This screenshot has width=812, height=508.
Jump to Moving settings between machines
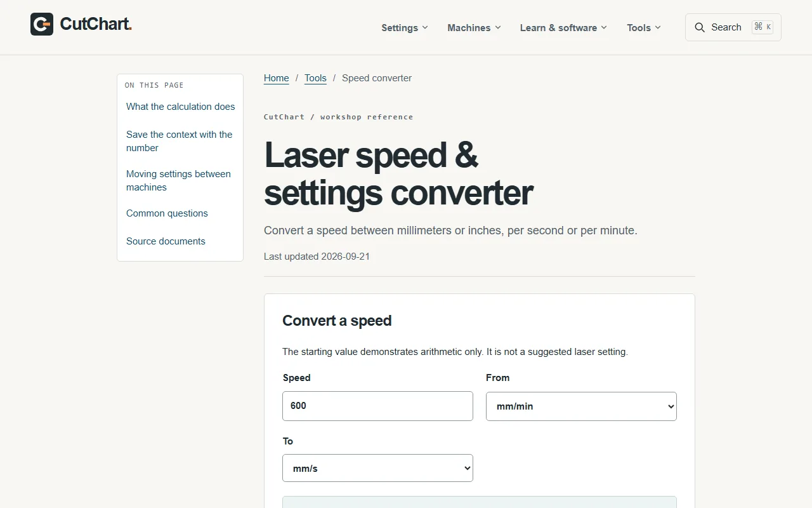point(178,180)
